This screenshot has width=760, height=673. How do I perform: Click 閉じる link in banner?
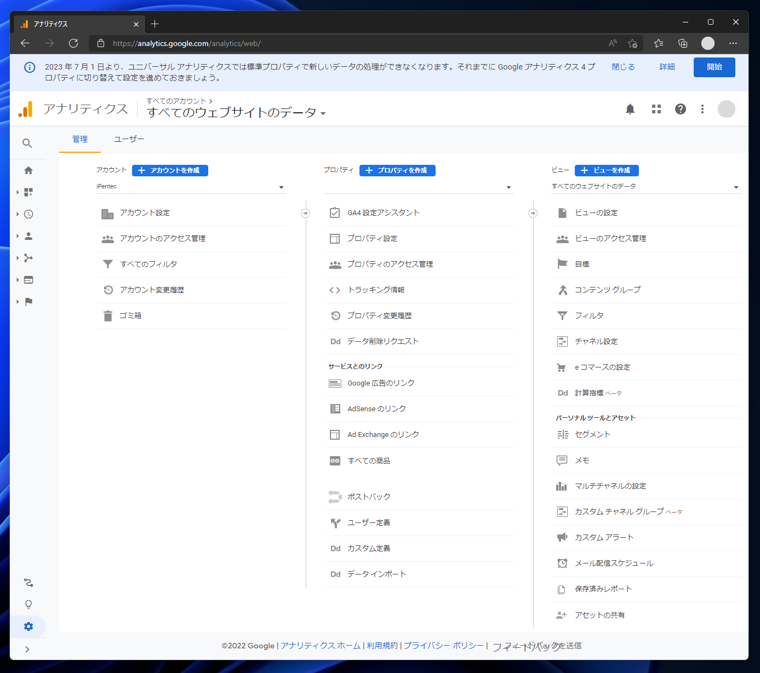click(623, 67)
